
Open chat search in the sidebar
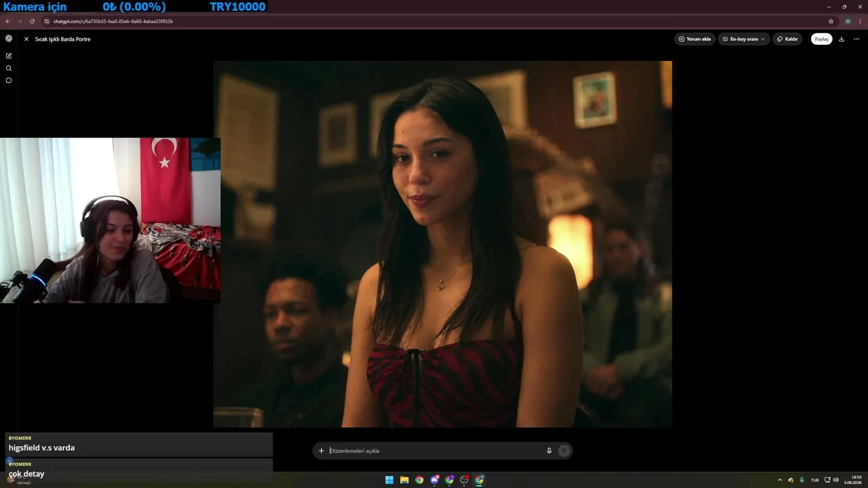click(9, 68)
